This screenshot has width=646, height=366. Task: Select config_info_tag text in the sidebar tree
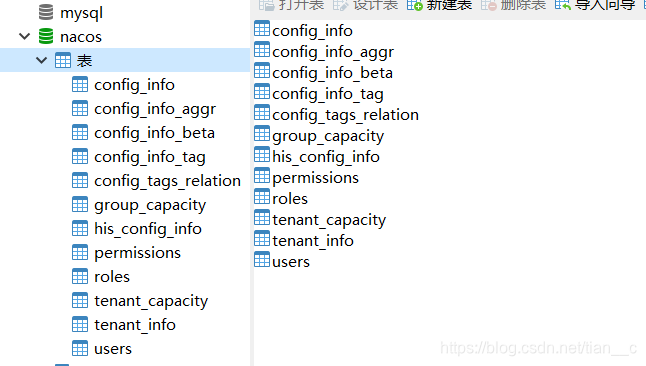point(150,157)
